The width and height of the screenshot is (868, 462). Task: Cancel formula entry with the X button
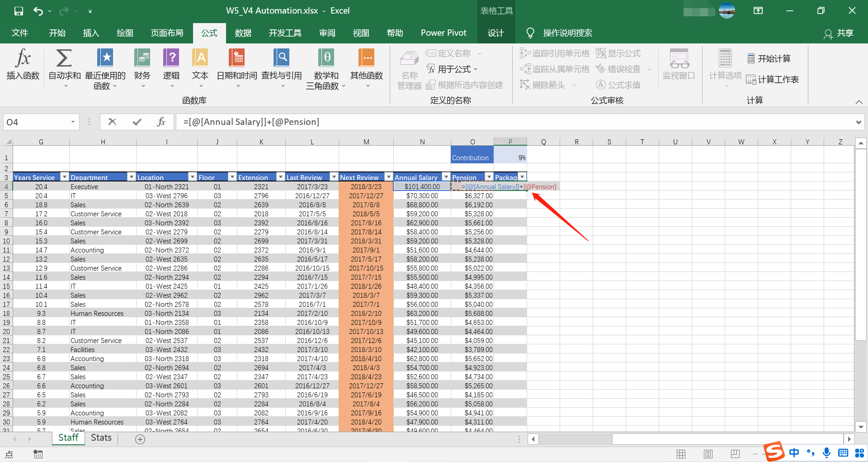[x=112, y=122]
